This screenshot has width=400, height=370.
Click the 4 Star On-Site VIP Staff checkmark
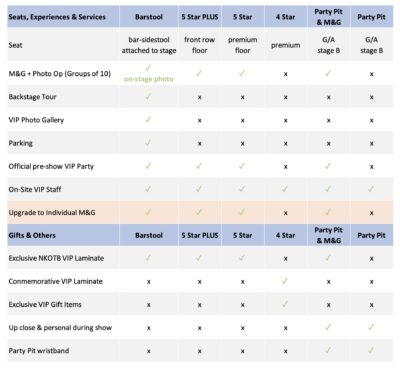(x=285, y=189)
